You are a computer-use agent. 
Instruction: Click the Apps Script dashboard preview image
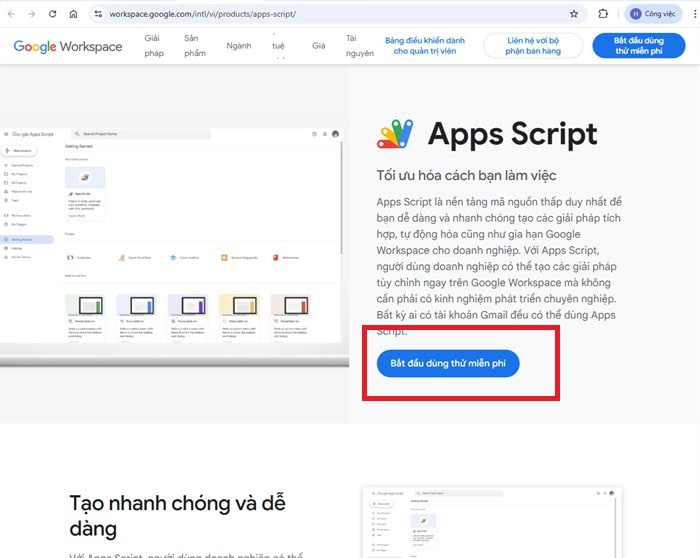tap(174, 245)
